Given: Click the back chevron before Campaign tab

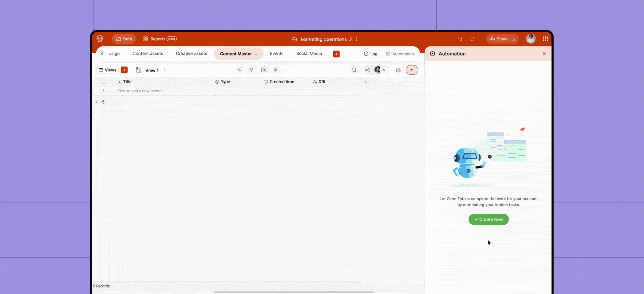Looking at the screenshot, I should click(x=102, y=53).
